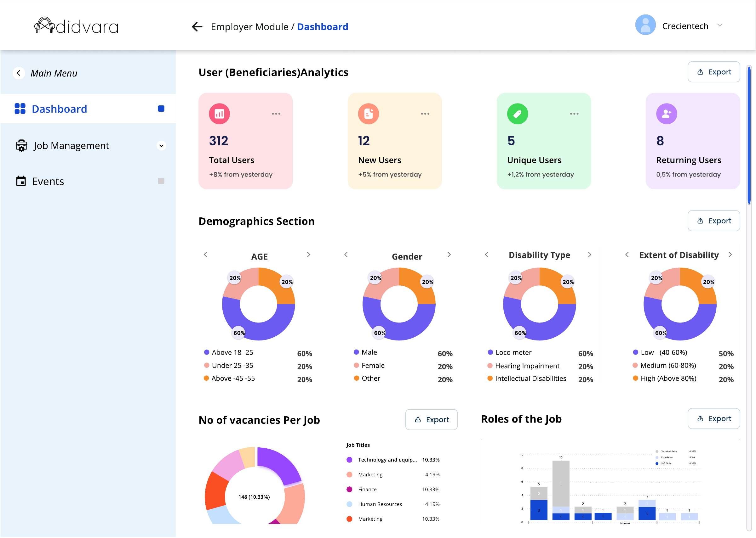Return to Main Menu

pyautogui.click(x=54, y=73)
